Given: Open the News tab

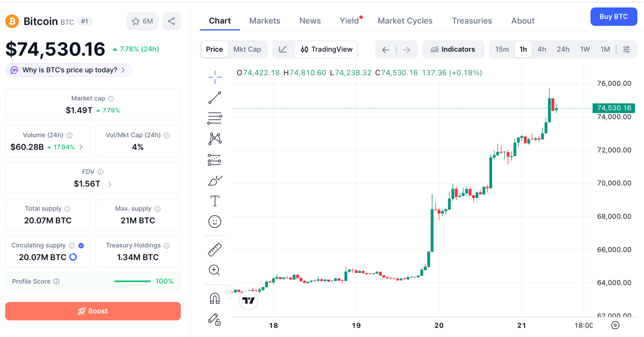Looking at the screenshot, I should pos(310,21).
